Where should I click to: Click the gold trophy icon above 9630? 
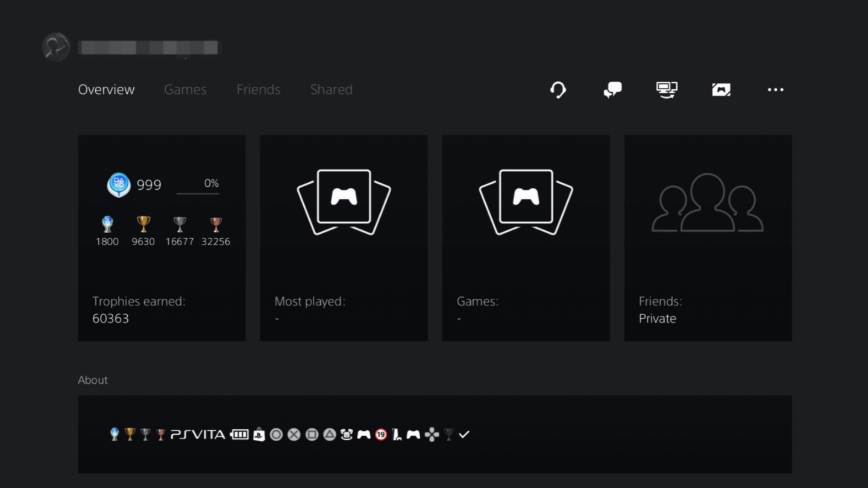tap(143, 224)
